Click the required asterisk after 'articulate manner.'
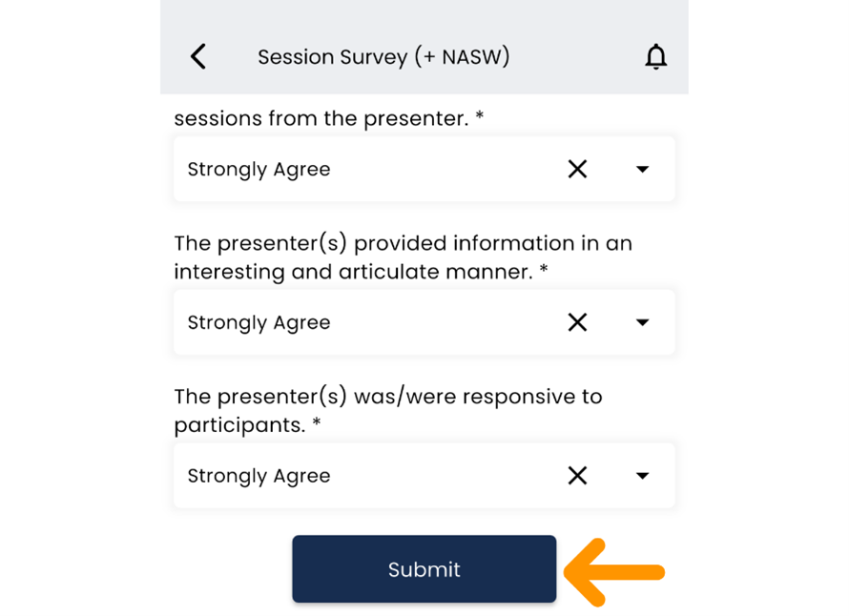This screenshot has height=616, width=849. click(x=544, y=272)
